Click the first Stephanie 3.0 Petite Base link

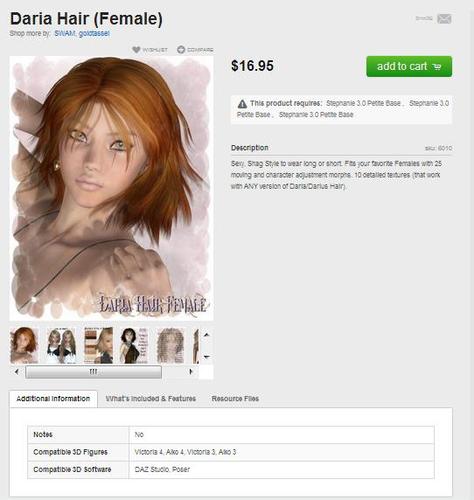click(x=363, y=103)
